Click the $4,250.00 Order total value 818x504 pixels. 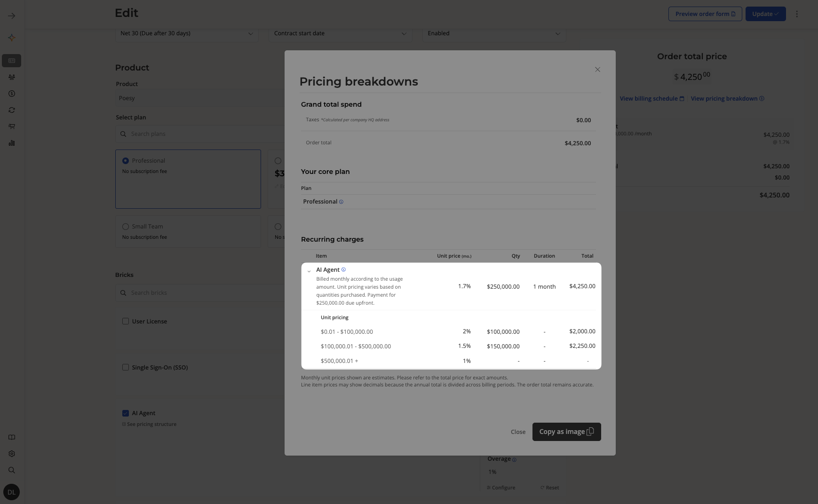(x=578, y=143)
